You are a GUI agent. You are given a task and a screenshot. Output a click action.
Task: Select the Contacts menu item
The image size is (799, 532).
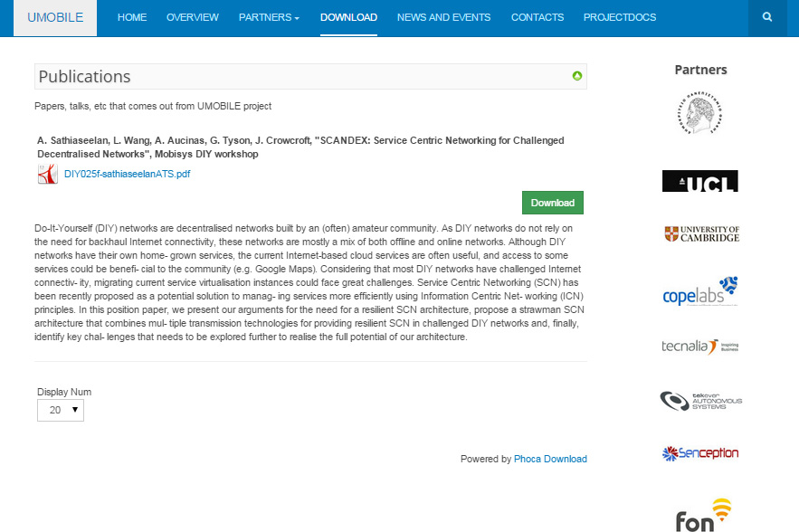coord(537,17)
